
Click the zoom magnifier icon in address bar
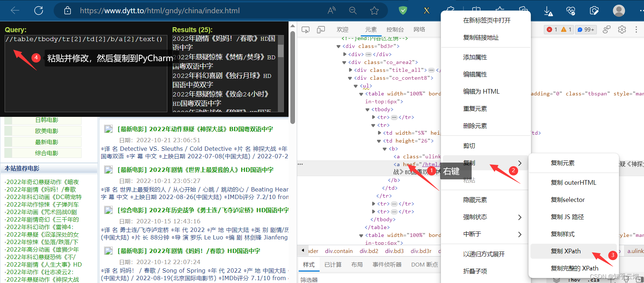tap(353, 10)
